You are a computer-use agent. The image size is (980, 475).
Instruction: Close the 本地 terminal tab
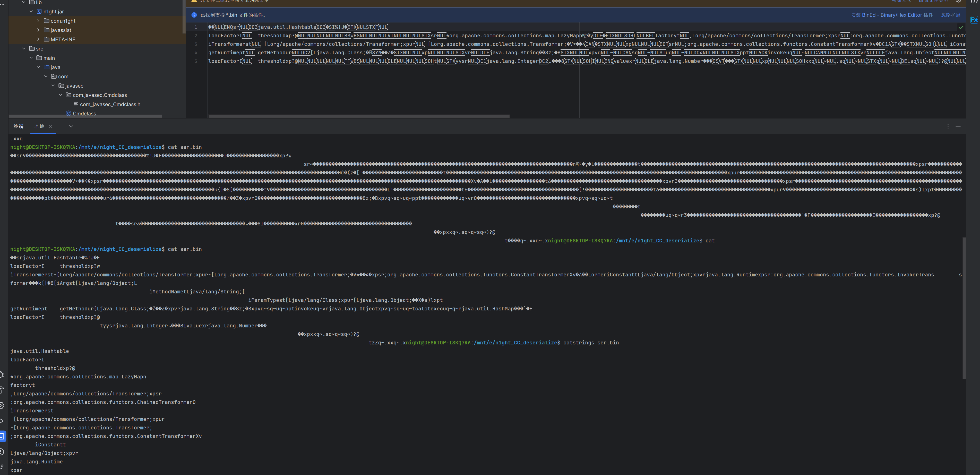[50, 126]
